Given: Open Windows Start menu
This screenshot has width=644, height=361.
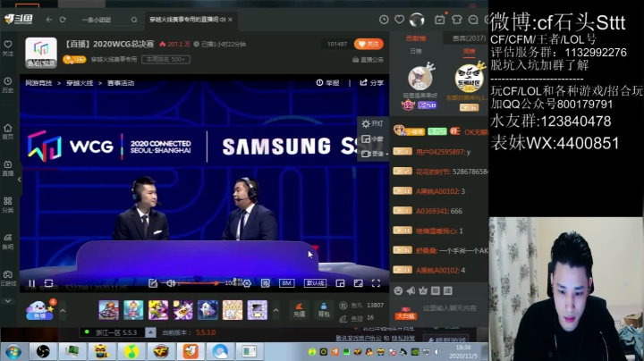Looking at the screenshot, I should (x=13, y=351).
